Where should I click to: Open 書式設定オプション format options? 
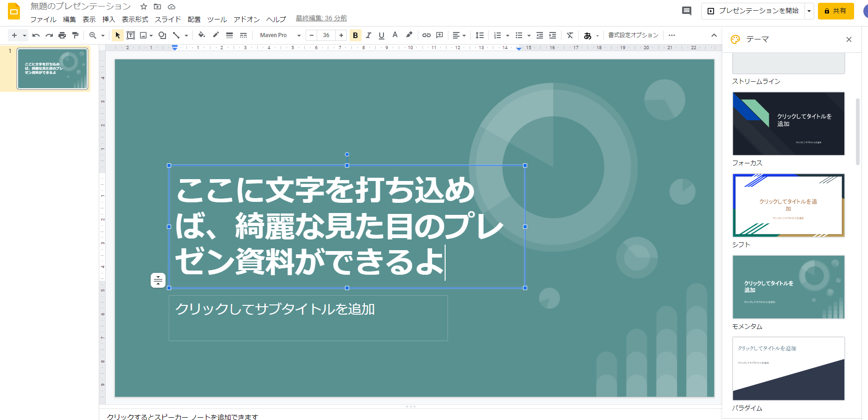coord(633,35)
